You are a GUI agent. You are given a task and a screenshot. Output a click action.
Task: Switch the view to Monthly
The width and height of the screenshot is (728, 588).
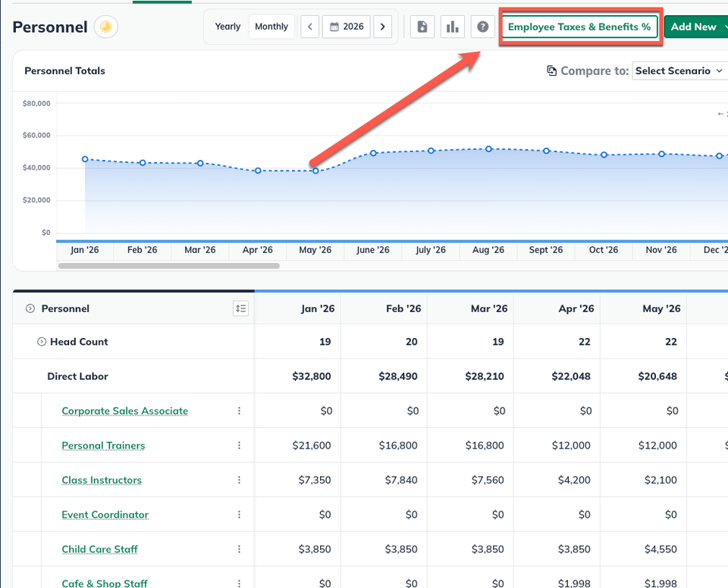point(271,27)
